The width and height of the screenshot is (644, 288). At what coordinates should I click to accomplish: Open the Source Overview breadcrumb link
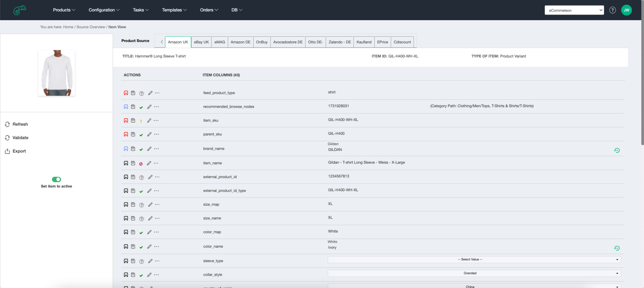(91, 27)
